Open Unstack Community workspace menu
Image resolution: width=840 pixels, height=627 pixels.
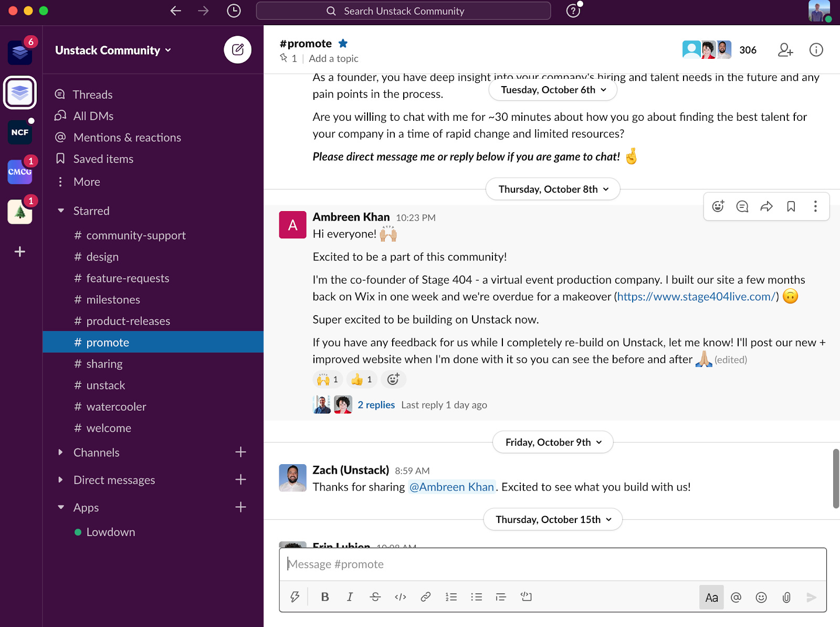coord(113,50)
